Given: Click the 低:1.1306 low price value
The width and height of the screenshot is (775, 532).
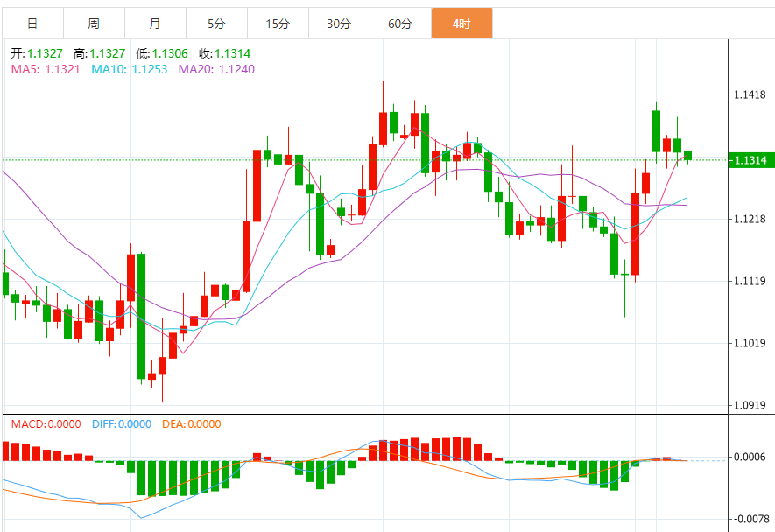Looking at the screenshot, I should tap(162, 53).
